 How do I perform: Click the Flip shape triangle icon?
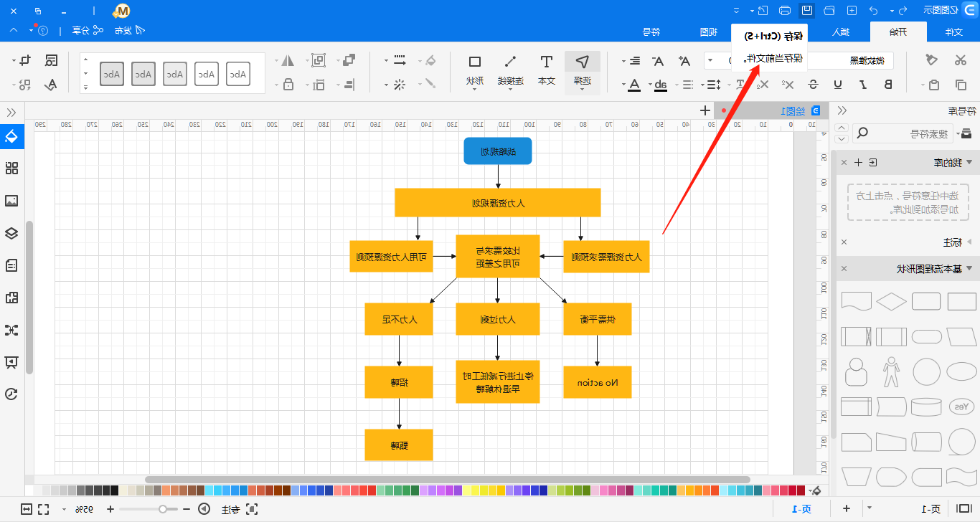[x=288, y=60]
